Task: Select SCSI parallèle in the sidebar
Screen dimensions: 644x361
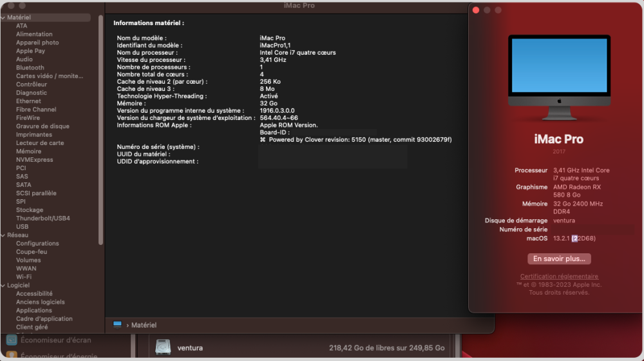Action: (x=36, y=193)
